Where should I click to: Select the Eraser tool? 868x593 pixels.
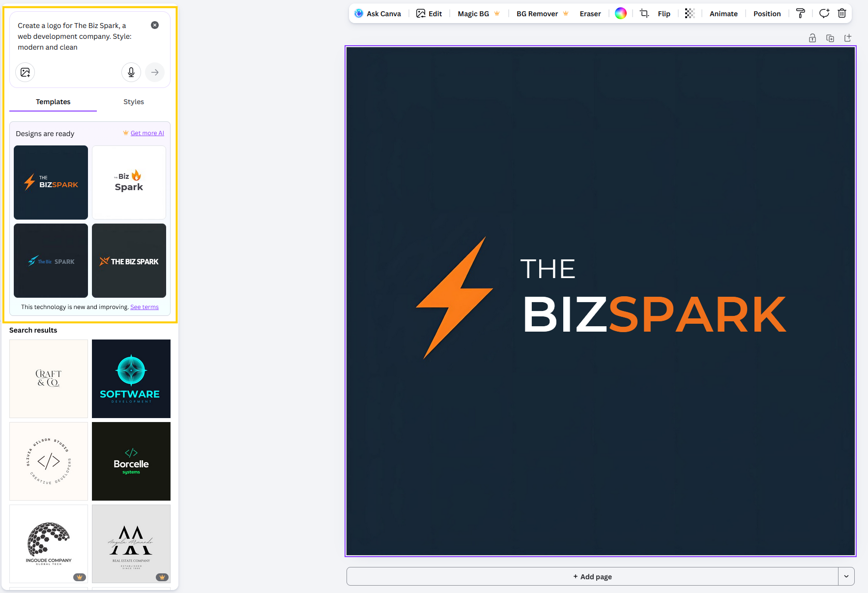click(x=590, y=13)
